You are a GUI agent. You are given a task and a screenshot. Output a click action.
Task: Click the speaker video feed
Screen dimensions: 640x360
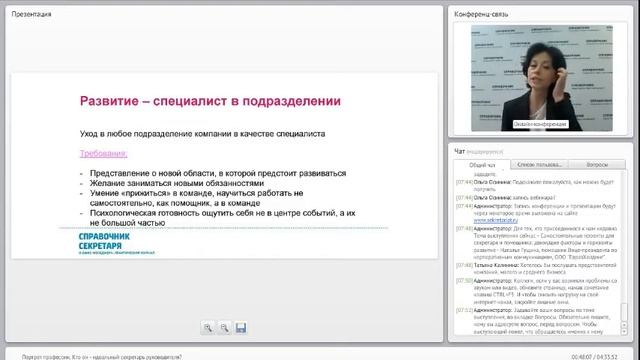(542, 78)
